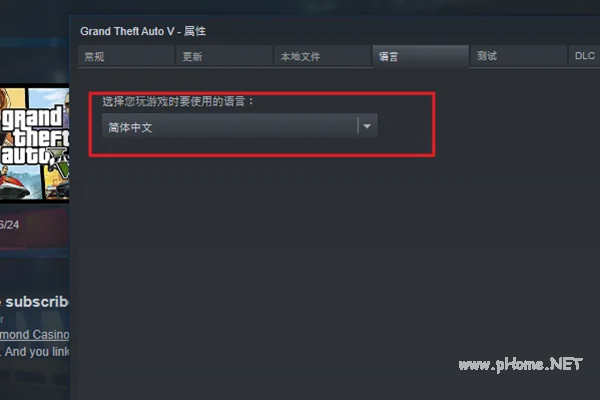Open the 更新 tab

224,57
